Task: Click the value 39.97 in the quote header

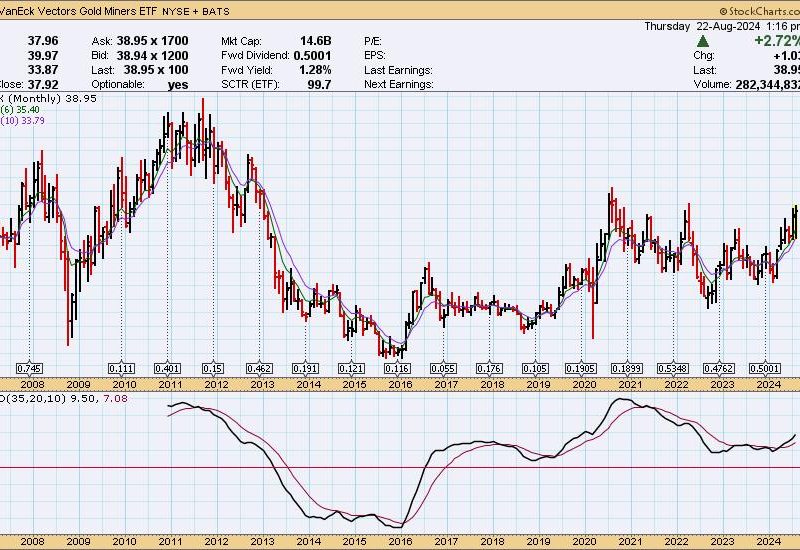Action: tap(43, 56)
